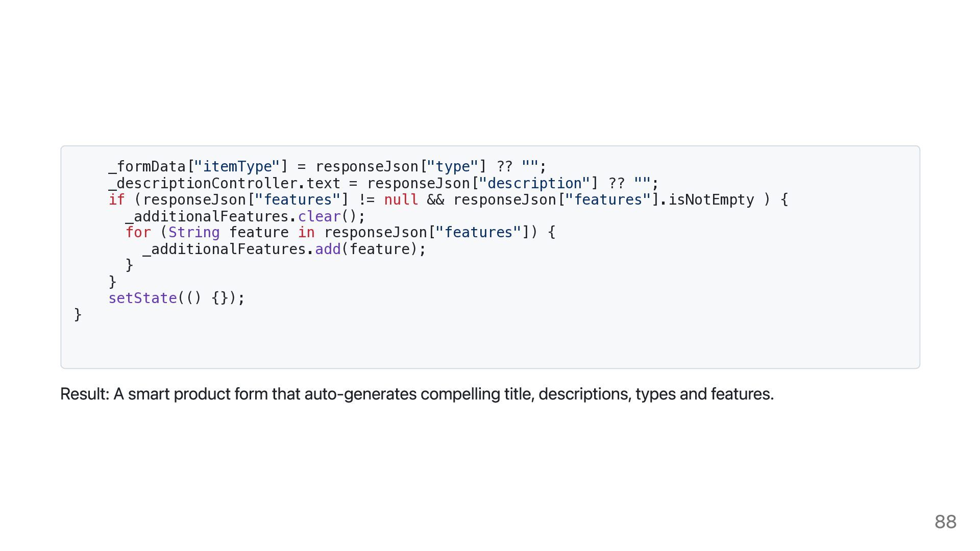Click the _formData variable name
Viewport: 980px width, 551px height.
[x=147, y=167]
